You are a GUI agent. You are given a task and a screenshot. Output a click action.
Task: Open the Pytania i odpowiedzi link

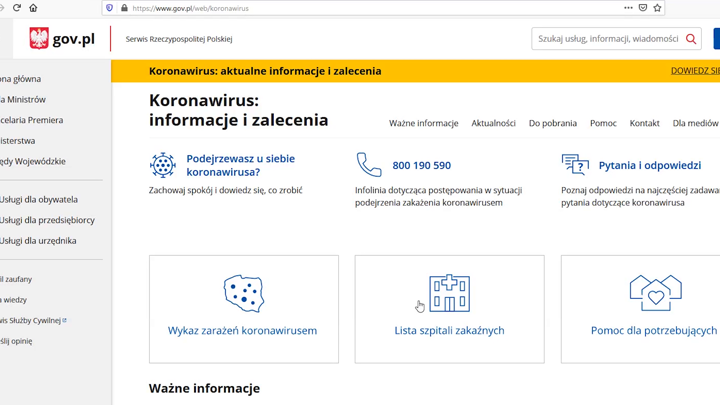click(x=649, y=165)
